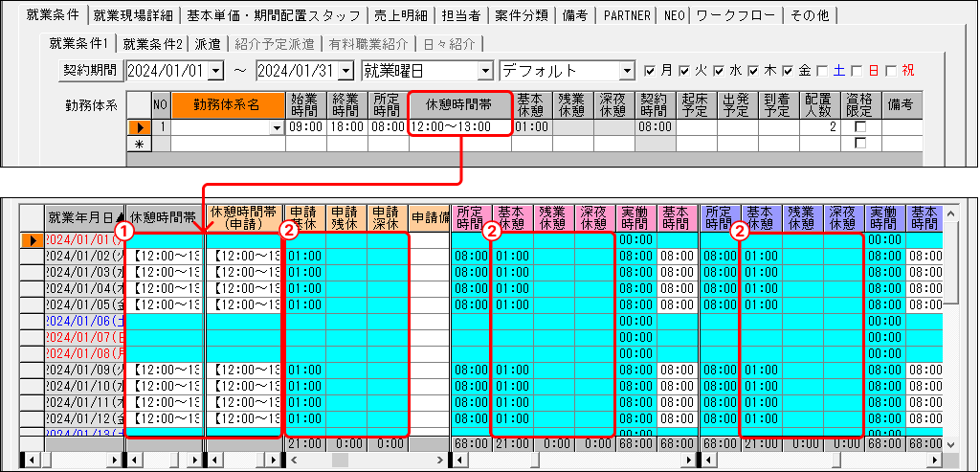The width and height of the screenshot is (980, 472).
Task: Open end date 2024/01/31 dropdown
Action: (346, 71)
